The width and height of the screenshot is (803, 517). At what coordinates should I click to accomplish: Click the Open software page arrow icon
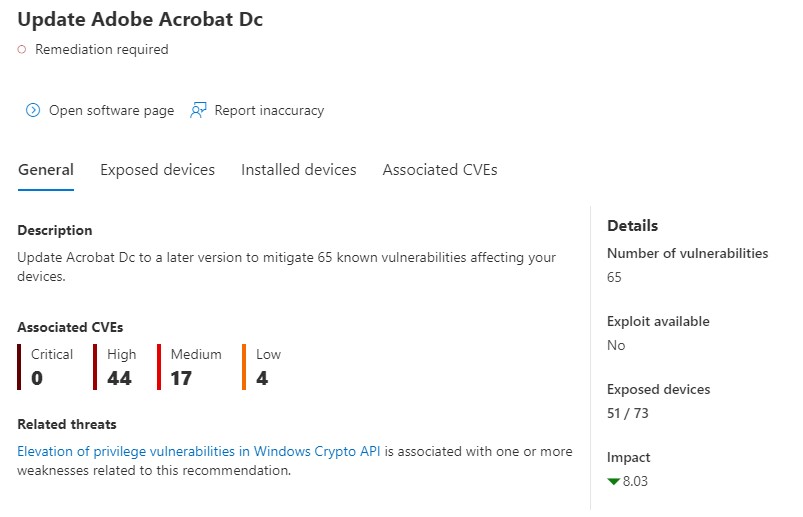pyautogui.click(x=33, y=111)
